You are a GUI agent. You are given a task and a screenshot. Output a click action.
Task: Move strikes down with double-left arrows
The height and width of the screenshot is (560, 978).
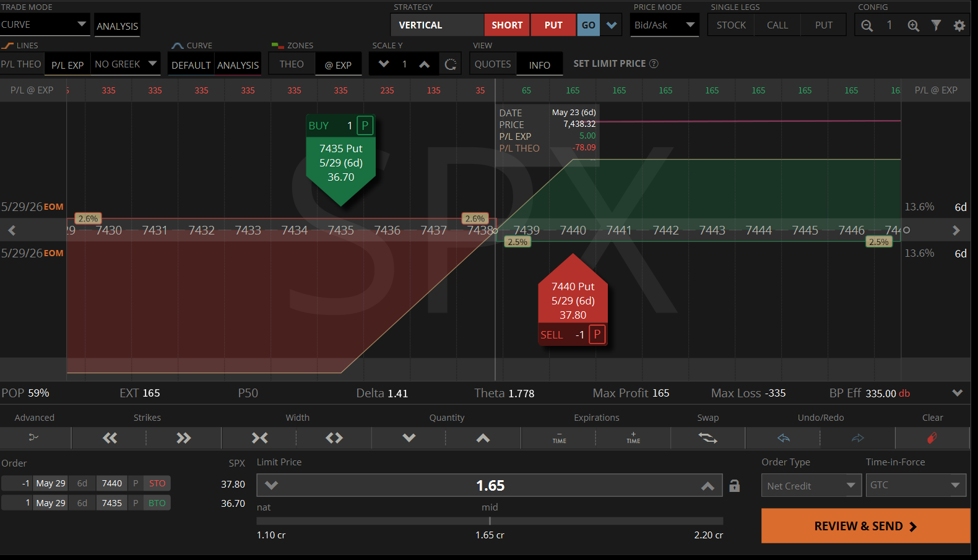pos(110,438)
